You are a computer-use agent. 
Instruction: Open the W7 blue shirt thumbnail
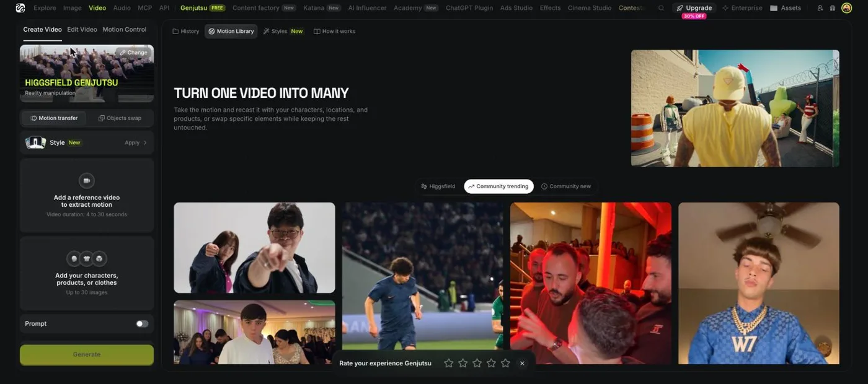point(759,283)
